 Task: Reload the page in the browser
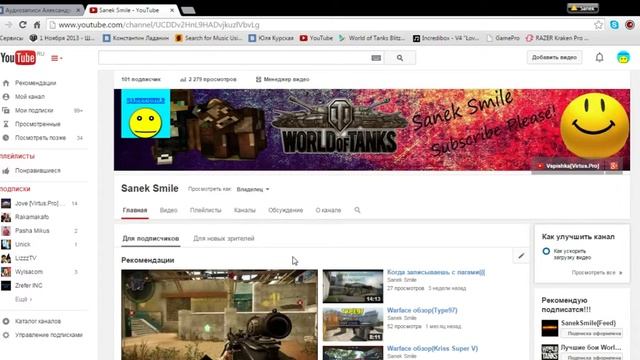(x=23, y=25)
